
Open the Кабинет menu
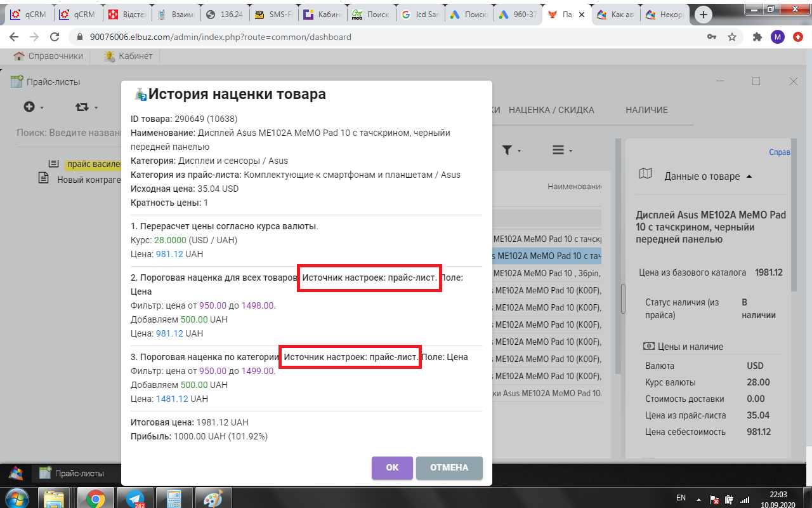pyautogui.click(x=128, y=56)
